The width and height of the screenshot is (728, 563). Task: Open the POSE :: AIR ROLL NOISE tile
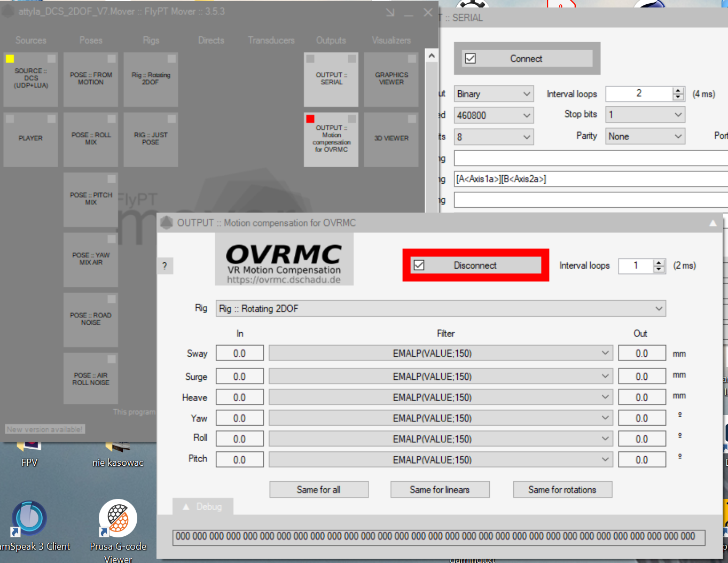(x=91, y=379)
